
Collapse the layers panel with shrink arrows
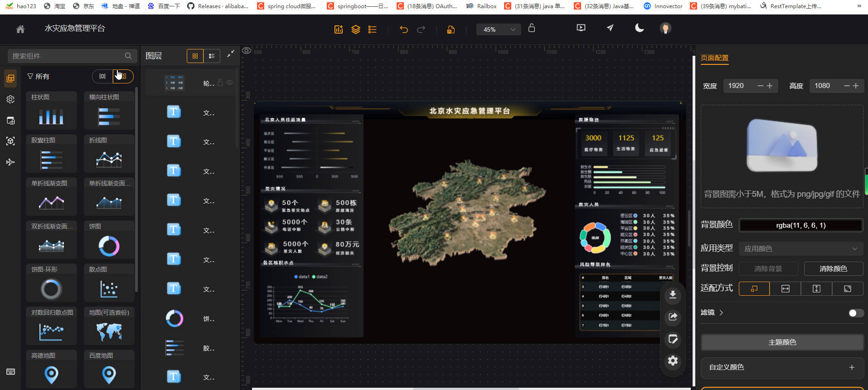pos(231,54)
